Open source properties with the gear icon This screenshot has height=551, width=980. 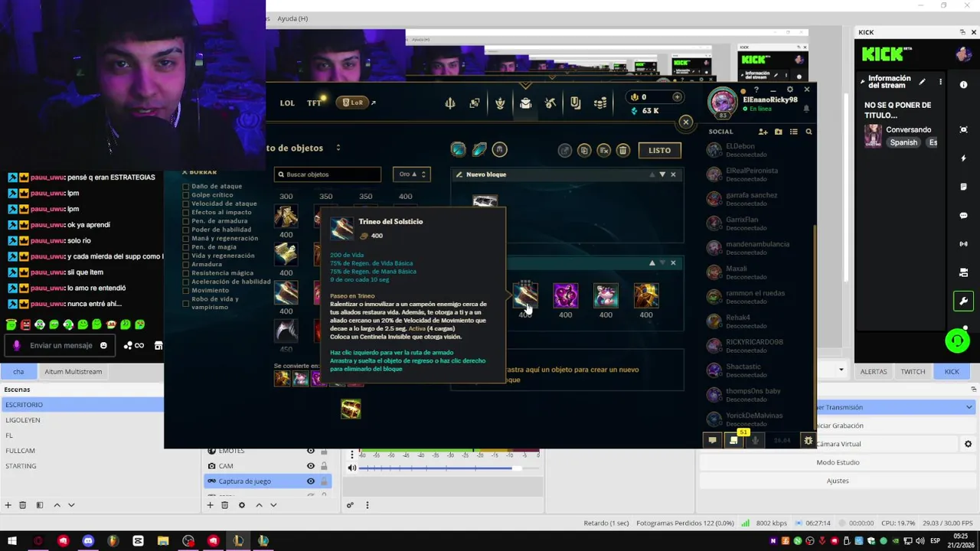point(242,505)
